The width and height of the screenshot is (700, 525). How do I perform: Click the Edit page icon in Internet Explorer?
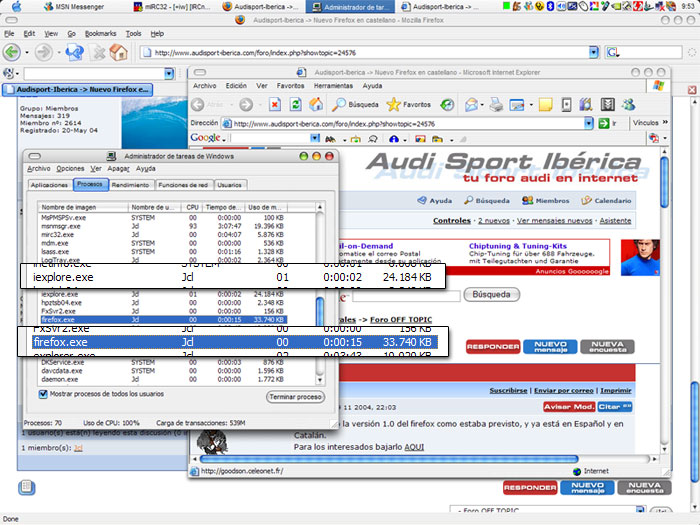coord(517,105)
